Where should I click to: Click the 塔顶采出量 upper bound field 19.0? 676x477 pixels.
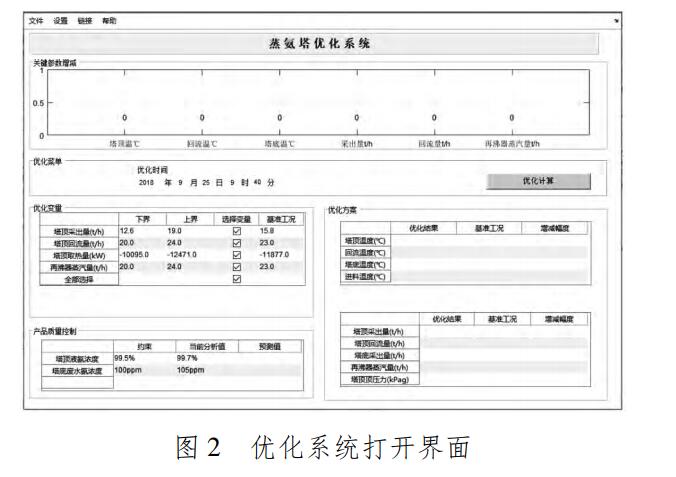[x=174, y=231]
